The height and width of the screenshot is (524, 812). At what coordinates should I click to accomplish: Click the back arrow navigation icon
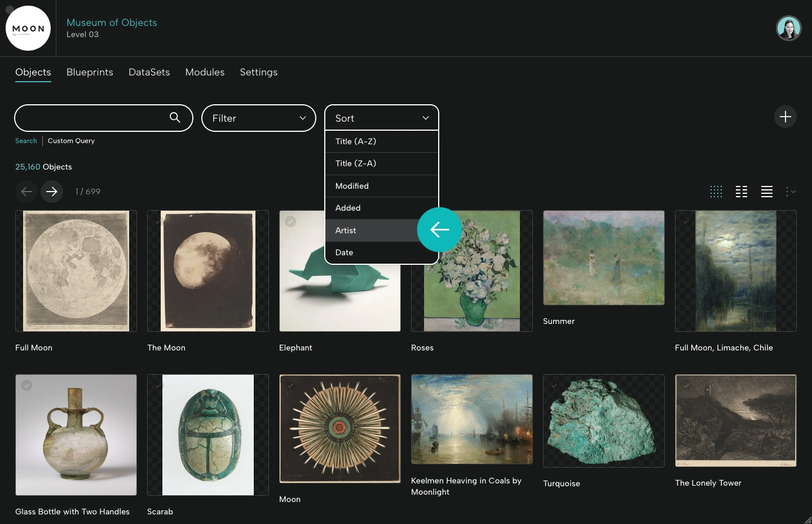click(x=26, y=192)
